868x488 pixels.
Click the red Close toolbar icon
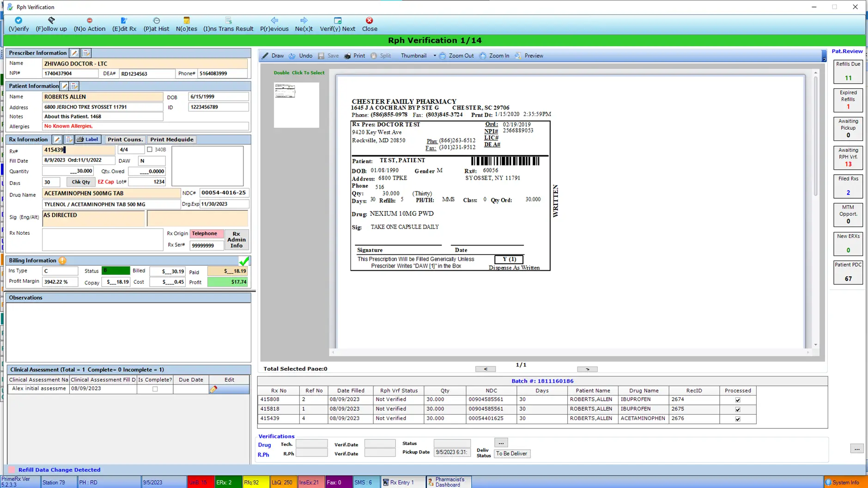370,24
